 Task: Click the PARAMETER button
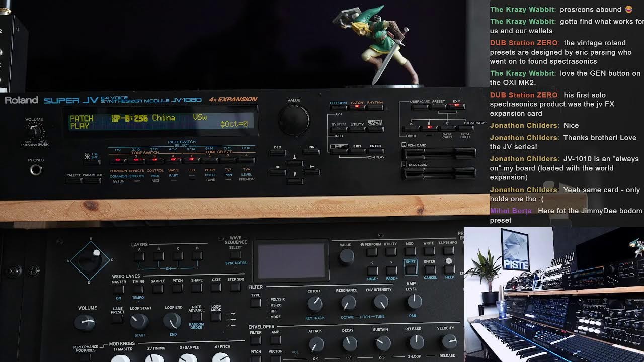tap(92, 180)
